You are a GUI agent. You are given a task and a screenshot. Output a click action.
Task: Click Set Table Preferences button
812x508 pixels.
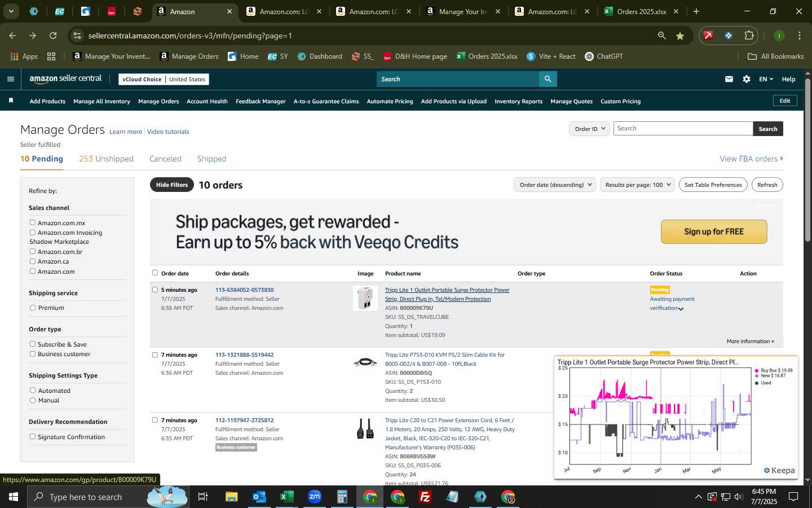[713, 185]
